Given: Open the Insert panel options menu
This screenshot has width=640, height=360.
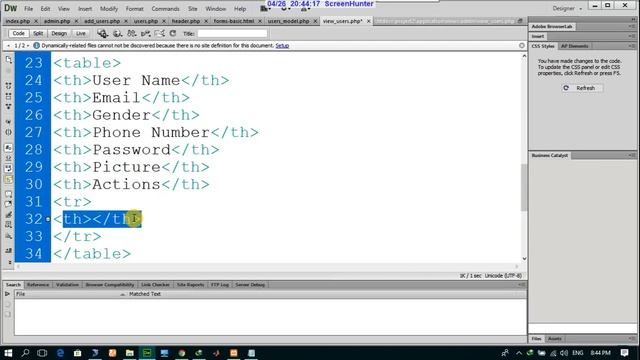Looking at the screenshot, I should [x=632, y=36].
